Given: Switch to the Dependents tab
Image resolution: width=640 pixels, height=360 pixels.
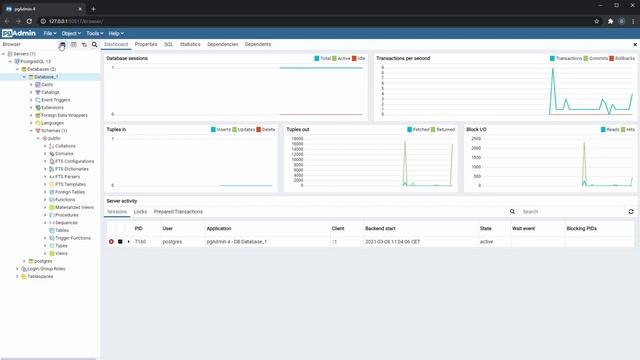Looking at the screenshot, I should [x=258, y=44].
